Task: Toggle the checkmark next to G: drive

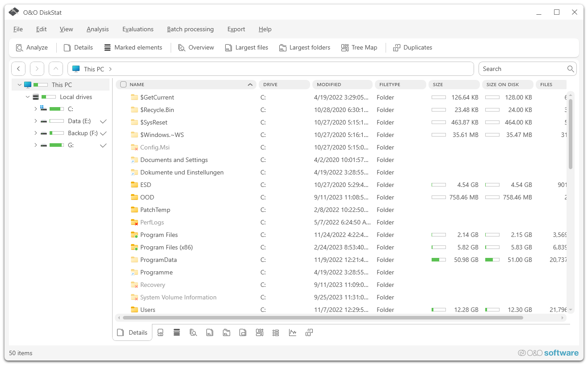Action: point(103,145)
